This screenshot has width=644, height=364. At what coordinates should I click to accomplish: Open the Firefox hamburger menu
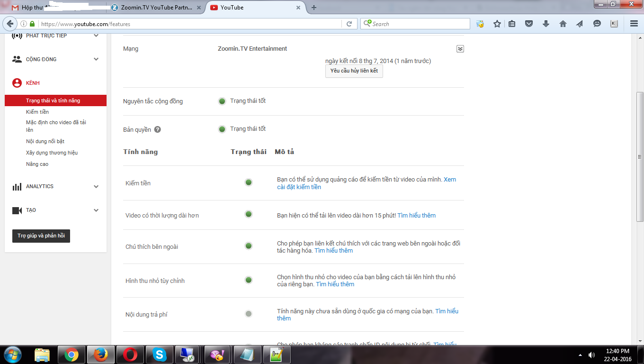point(634,24)
